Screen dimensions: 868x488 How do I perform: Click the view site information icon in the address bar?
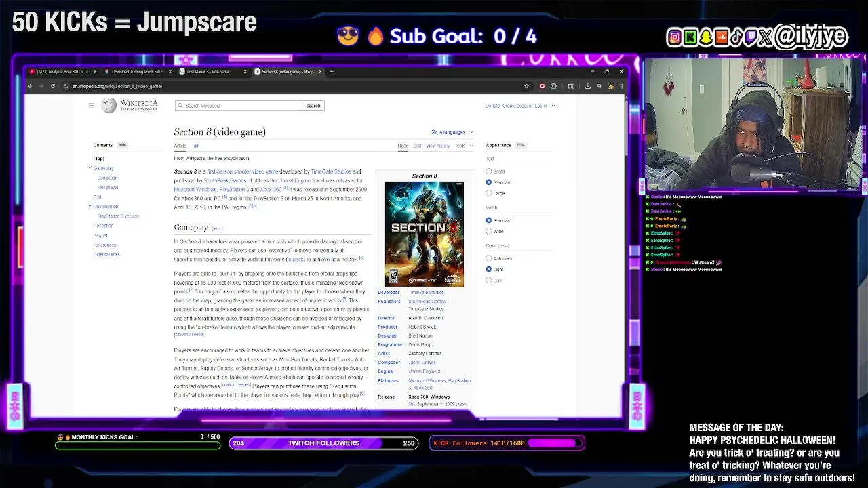66,86
